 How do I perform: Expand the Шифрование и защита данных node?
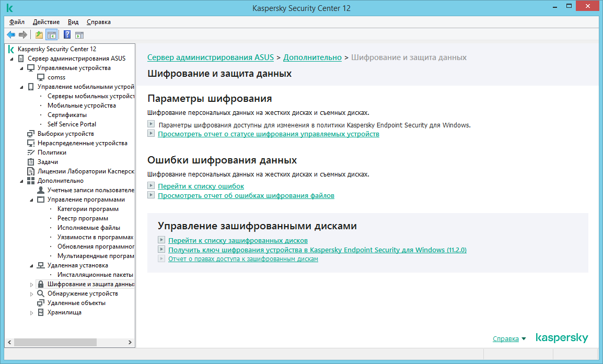(x=31, y=285)
